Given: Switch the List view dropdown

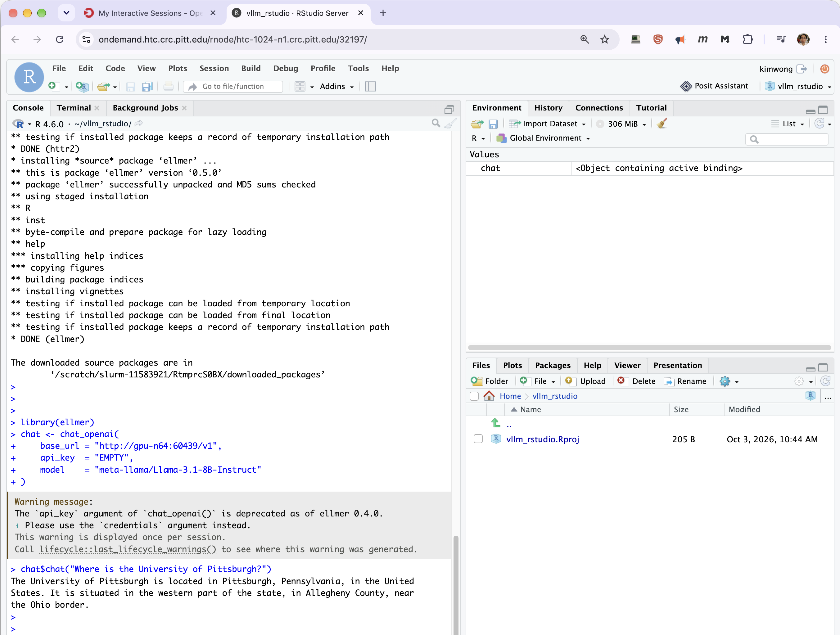Looking at the screenshot, I should click(x=788, y=124).
